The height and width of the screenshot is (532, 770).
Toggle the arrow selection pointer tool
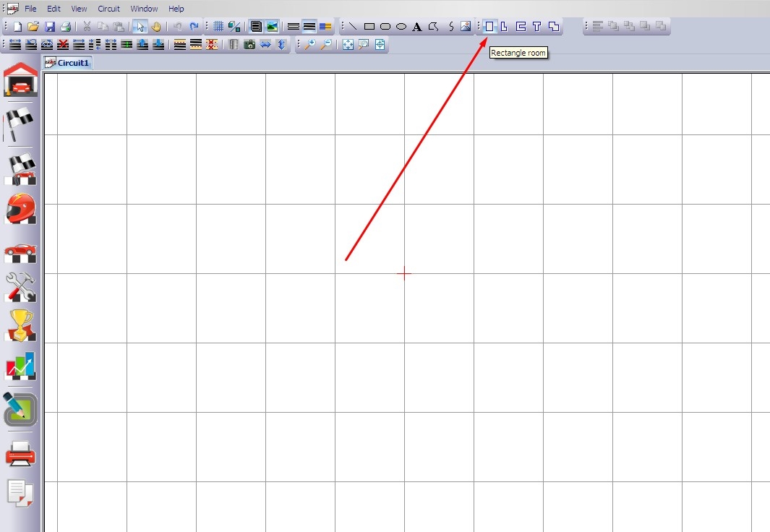click(140, 27)
